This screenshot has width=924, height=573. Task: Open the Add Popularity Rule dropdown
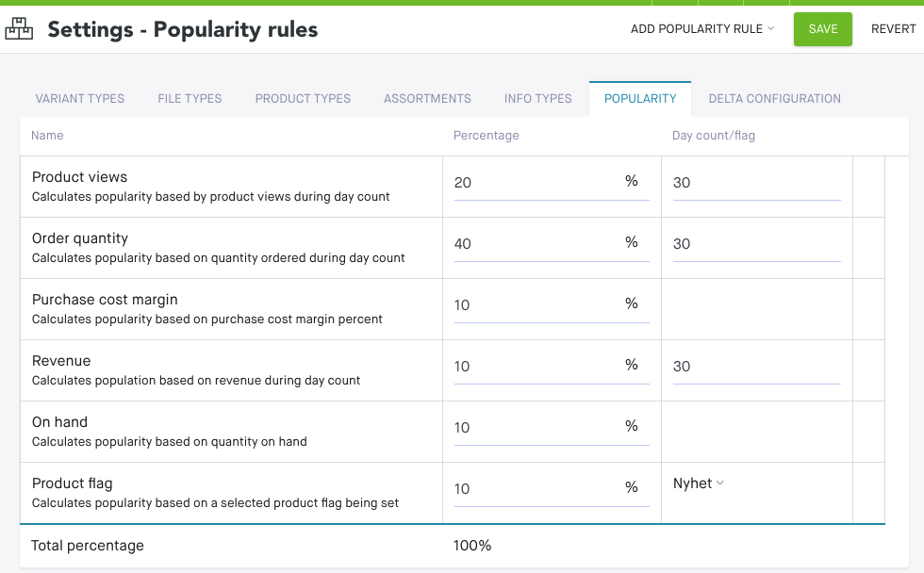(701, 29)
